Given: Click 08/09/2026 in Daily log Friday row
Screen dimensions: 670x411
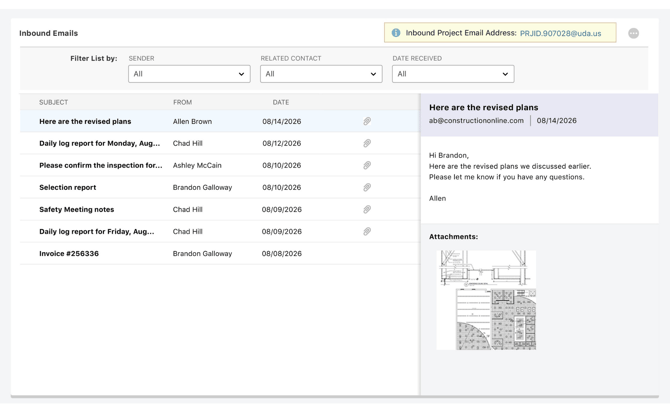Looking at the screenshot, I should tap(282, 232).
